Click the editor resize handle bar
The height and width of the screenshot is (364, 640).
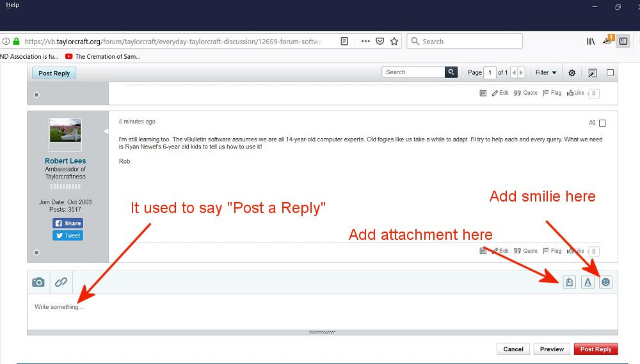tap(322, 332)
